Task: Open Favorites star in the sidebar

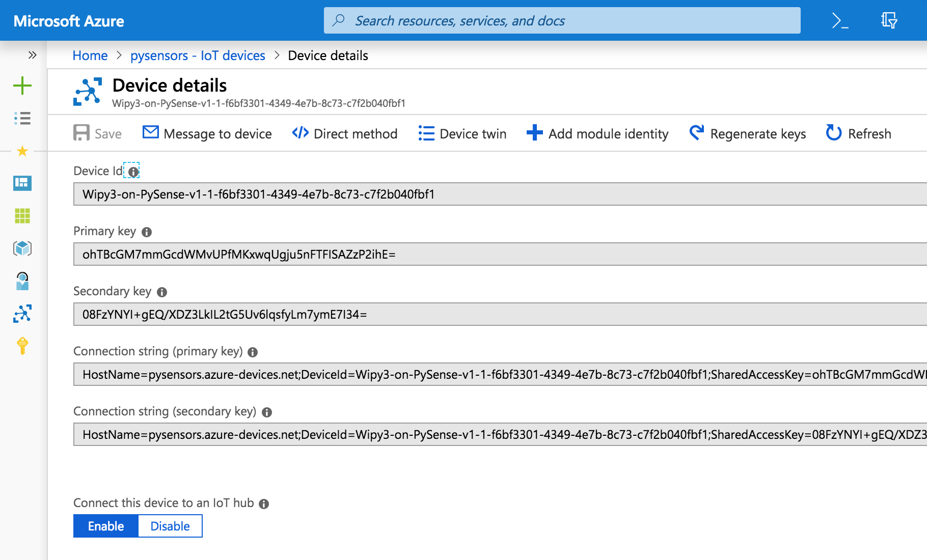Action: [x=22, y=151]
